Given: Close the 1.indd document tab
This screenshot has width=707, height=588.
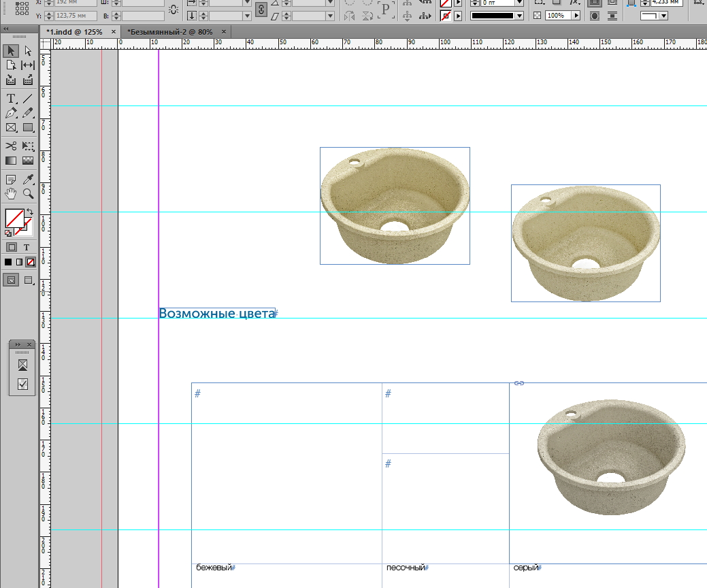Looking at the screenshot, I should click(x=114, y=32).
